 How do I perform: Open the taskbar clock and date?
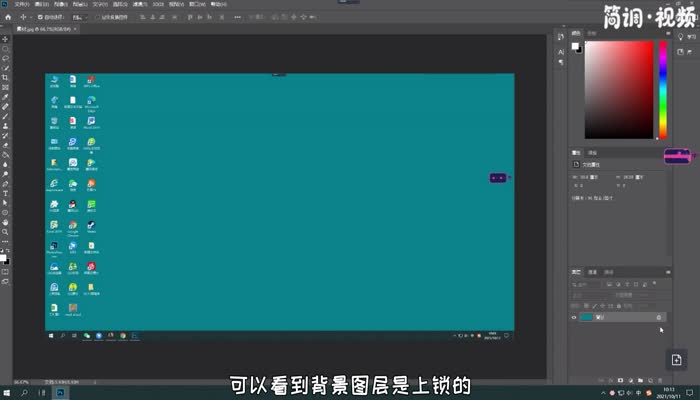point(668,393)
